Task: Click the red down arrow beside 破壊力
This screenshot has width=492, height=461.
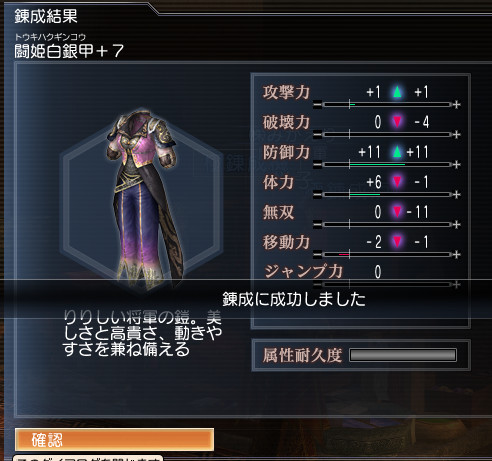Action: 397,122
